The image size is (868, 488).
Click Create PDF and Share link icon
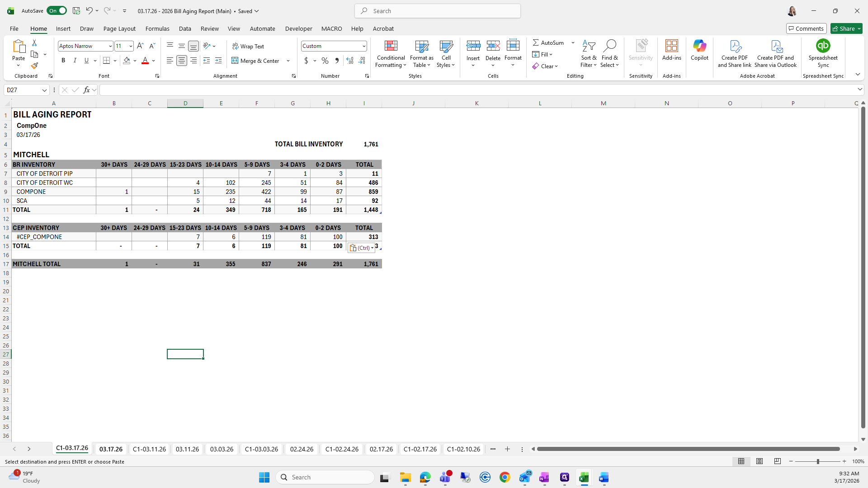tap(735, 46)
